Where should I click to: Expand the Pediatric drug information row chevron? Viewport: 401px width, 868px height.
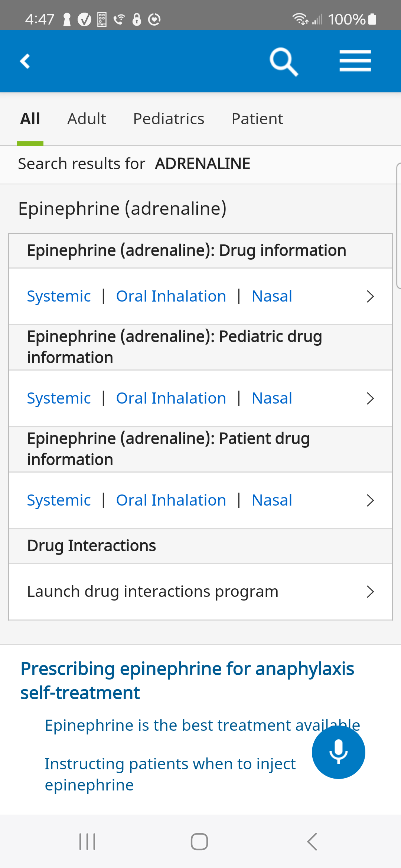coord(370,398)
